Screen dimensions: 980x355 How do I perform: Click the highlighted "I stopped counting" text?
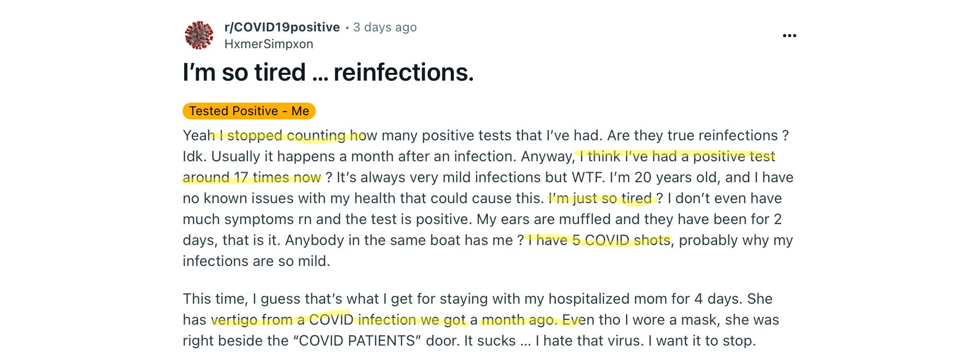click(x=281, y=136)
